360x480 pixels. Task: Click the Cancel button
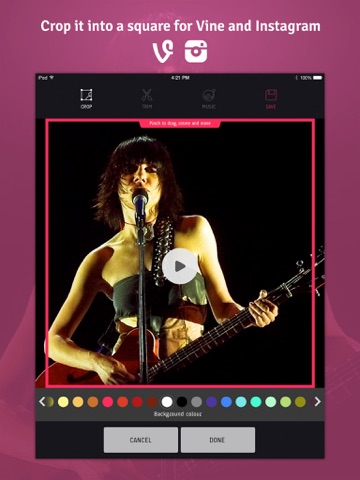click(x=141, y=440)
